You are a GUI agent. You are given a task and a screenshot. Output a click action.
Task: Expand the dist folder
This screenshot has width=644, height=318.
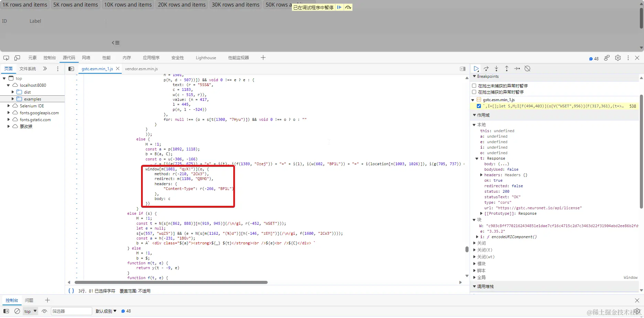pyautogui.click(x=13, y=92)
